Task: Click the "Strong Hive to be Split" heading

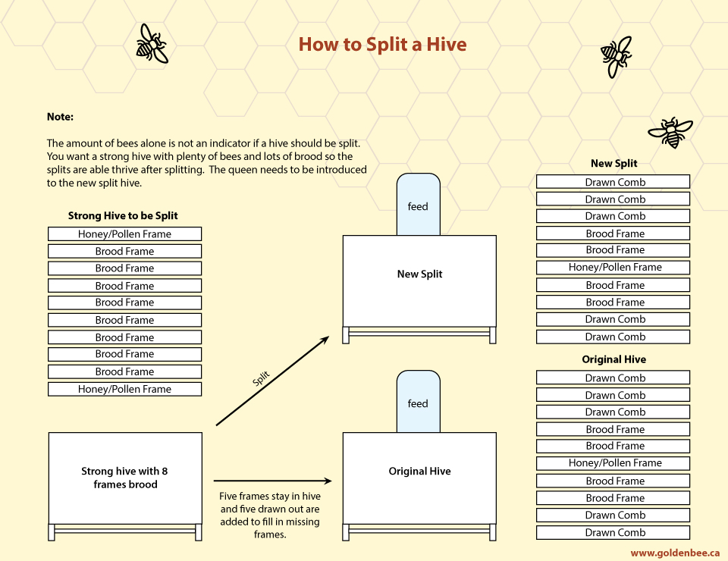Action: [x=123, y=215]
